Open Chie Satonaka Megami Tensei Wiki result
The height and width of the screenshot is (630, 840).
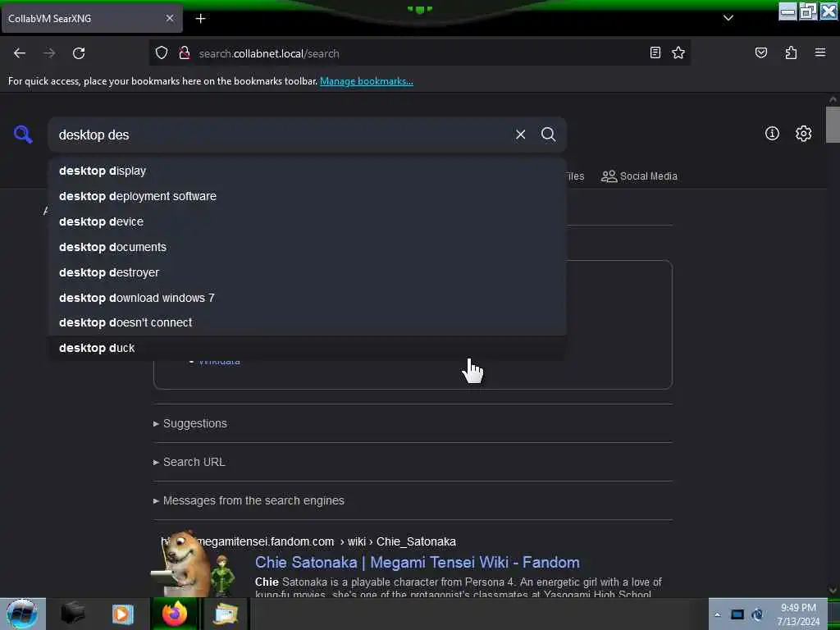click(x=418, y=563)
